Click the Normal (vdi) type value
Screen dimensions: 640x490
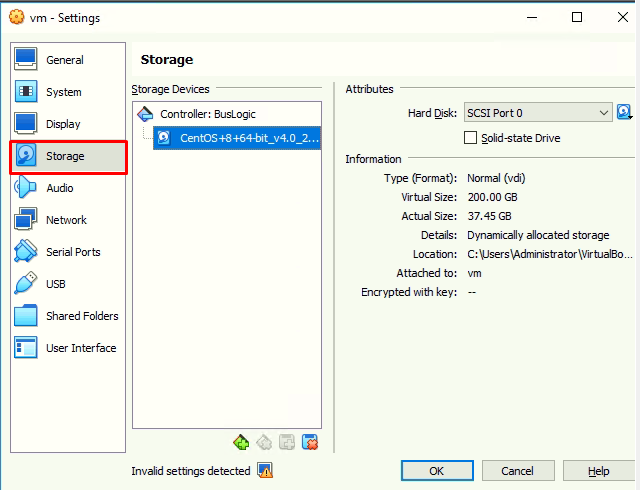pos(496,178)
